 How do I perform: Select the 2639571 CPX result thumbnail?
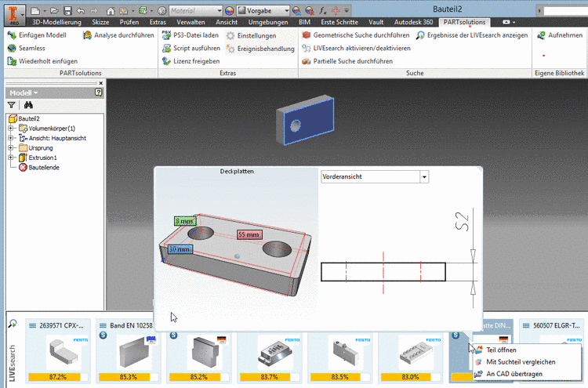coord(64,353)
